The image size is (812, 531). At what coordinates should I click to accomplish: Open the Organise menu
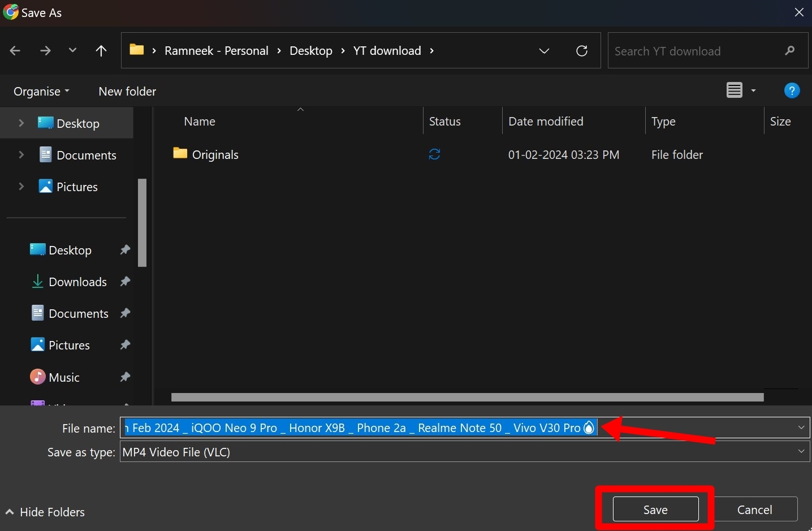tap(41, 92)
